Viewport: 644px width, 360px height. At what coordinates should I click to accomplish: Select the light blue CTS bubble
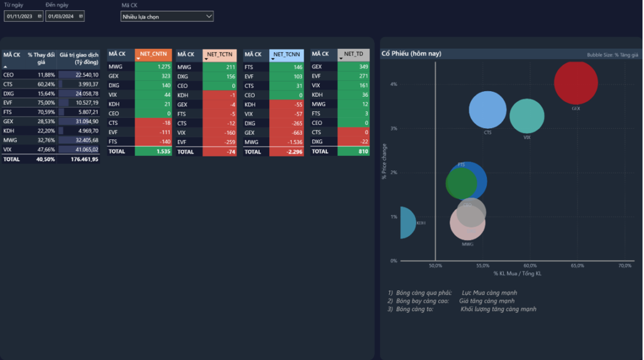pyautogui.click(x=487, y=109)
